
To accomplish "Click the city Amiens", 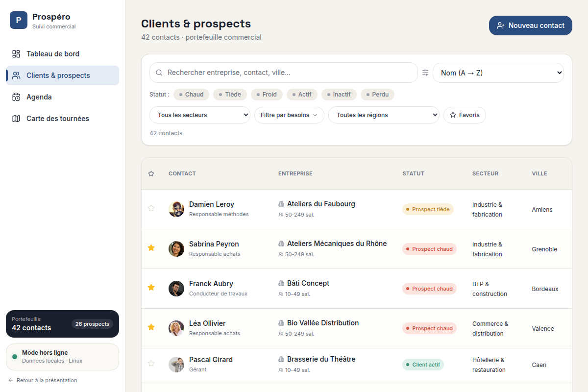I will click(x=542, y=210).
